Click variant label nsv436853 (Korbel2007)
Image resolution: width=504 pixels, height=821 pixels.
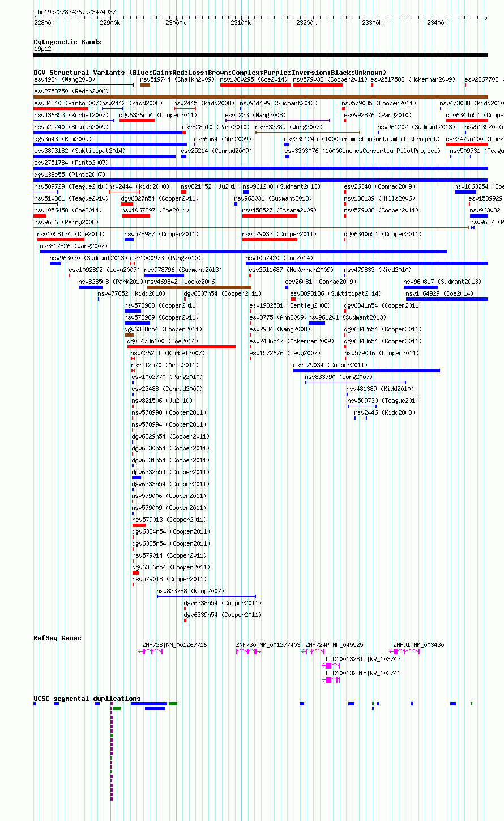coord(71,115)
